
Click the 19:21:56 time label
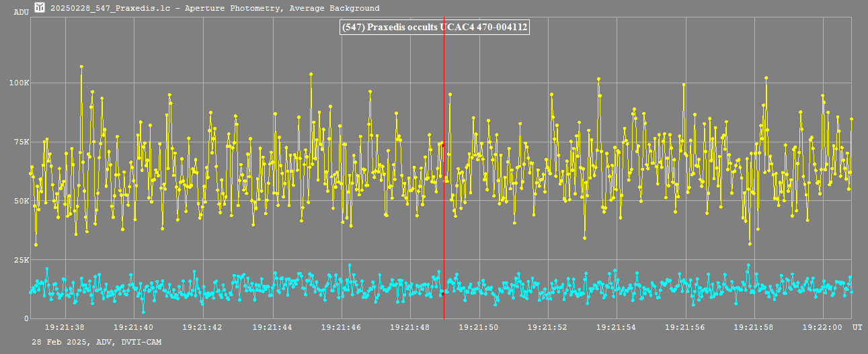coord(686,328)
